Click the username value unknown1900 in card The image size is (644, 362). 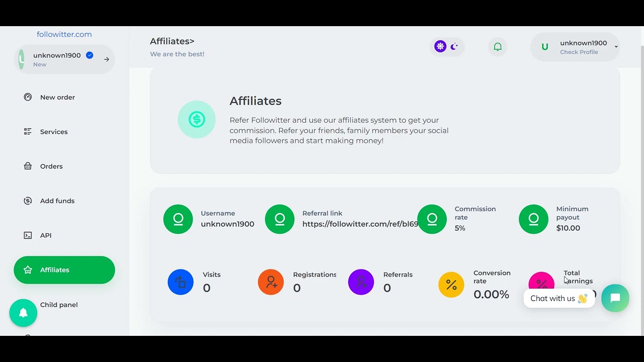227,224
